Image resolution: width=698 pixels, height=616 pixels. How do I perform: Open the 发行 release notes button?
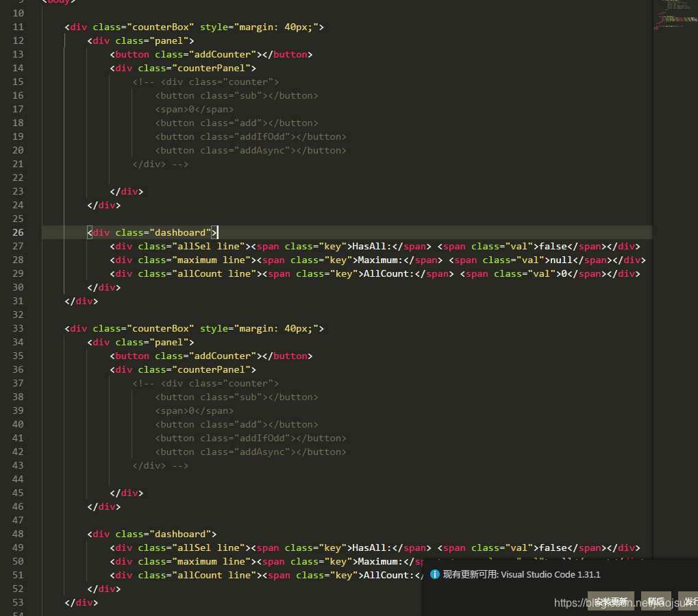pos(689,602)
